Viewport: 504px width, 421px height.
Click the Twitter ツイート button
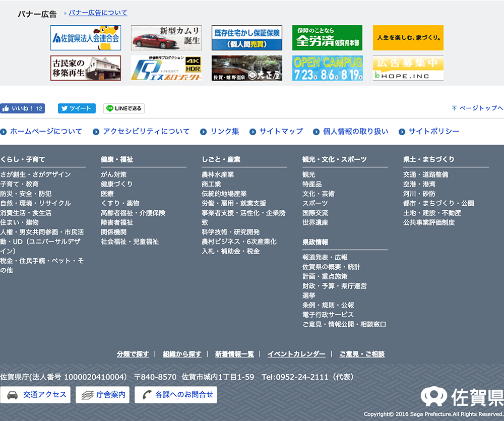pos(77,108)
